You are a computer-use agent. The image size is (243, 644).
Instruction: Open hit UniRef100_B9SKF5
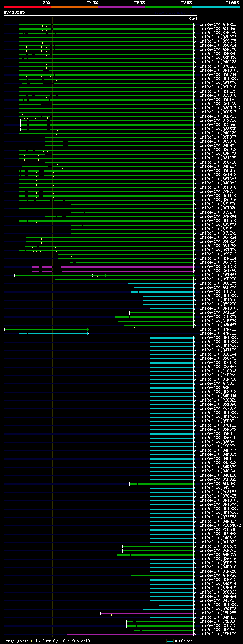pos(218,41)
